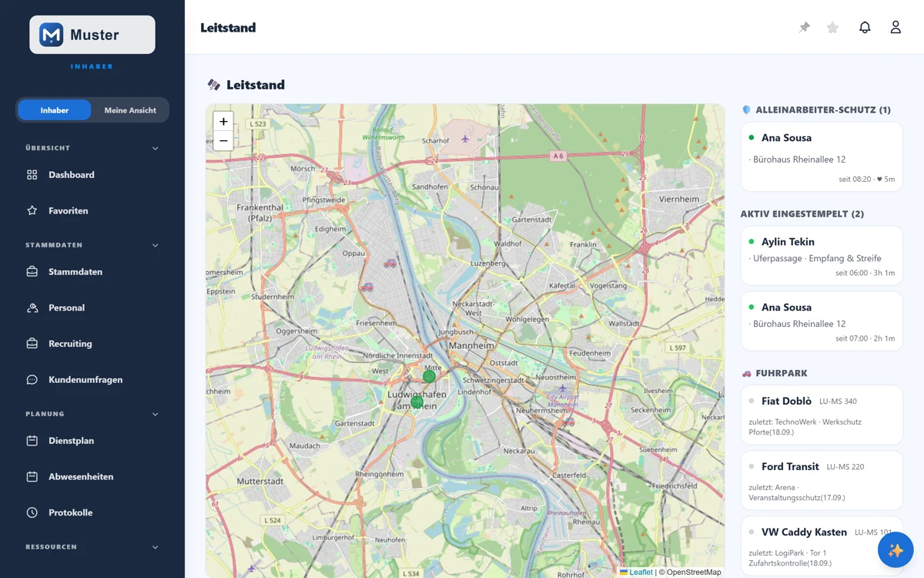Click the Kundenumfragen speech bubble icon
The image size is (924, 578).
(32, 379)
